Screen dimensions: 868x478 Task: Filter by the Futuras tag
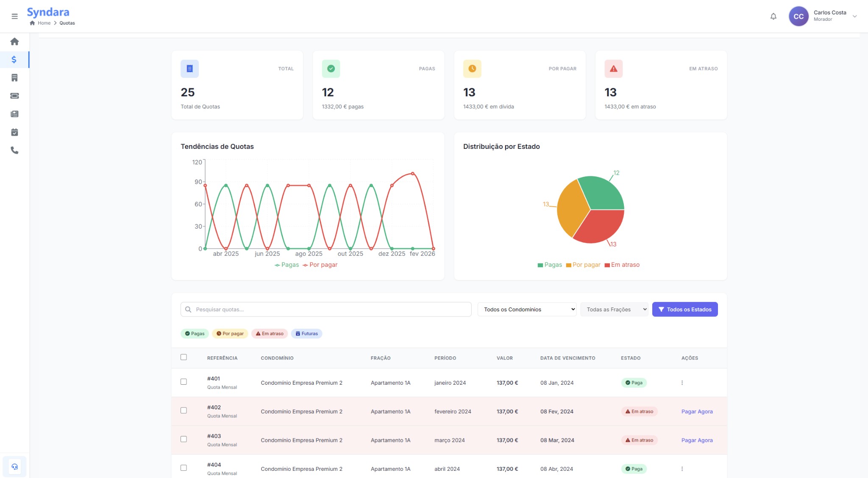tap(306, 334)
